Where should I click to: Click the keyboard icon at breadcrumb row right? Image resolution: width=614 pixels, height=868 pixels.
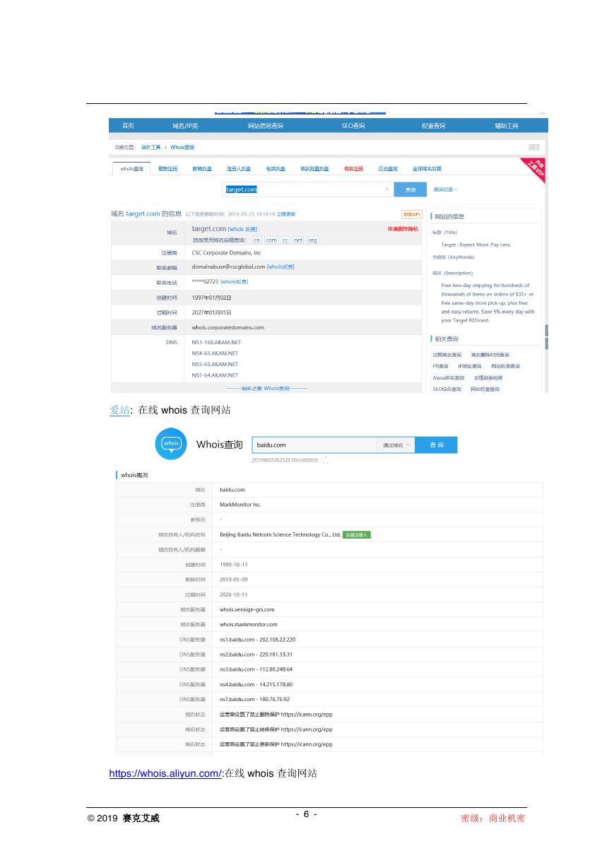point(534,147)
